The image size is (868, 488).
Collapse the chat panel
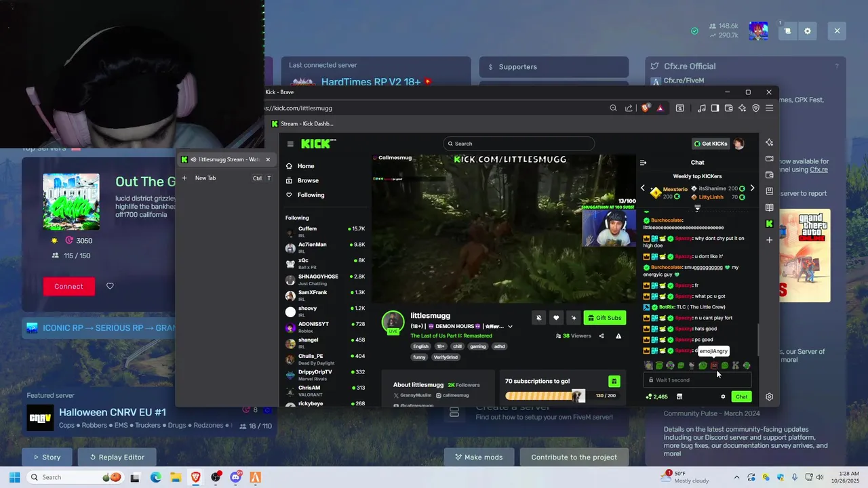tap(643, 163)
